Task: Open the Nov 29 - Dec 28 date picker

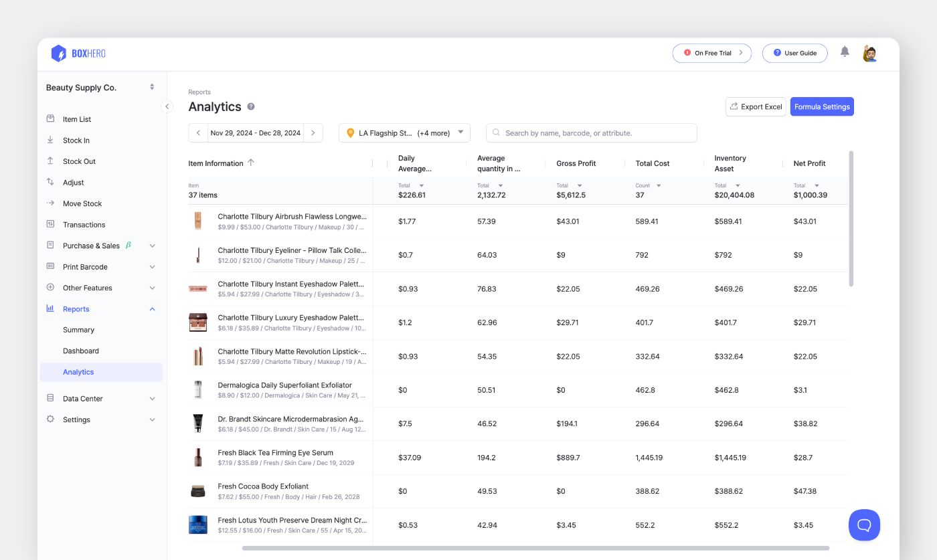Action: coord(256,133)
